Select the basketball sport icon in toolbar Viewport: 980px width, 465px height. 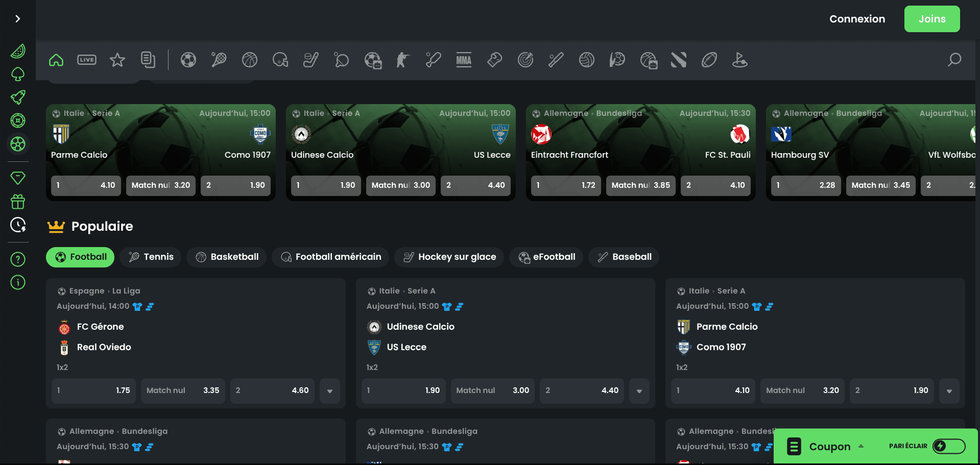250,60
